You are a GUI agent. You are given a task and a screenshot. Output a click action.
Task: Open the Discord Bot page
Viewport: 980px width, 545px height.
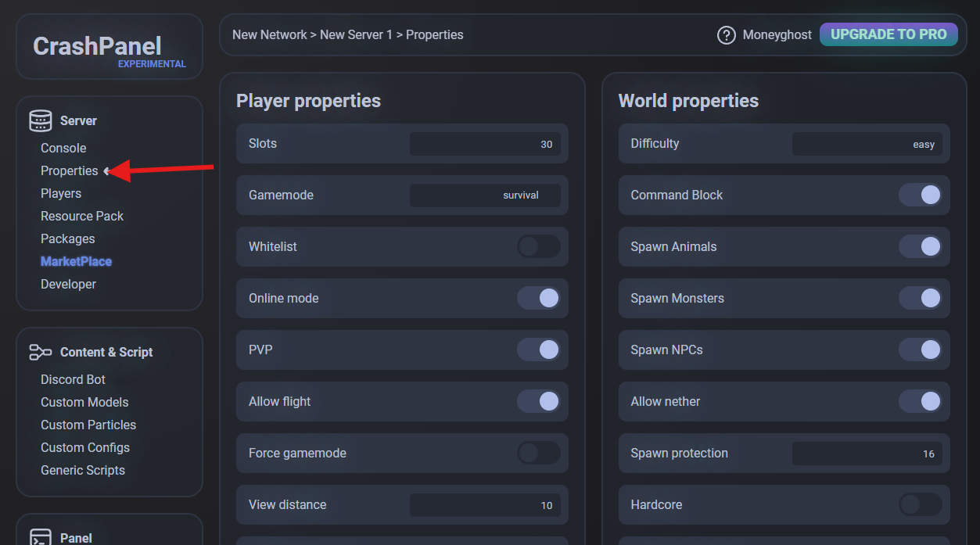[73, 379]
